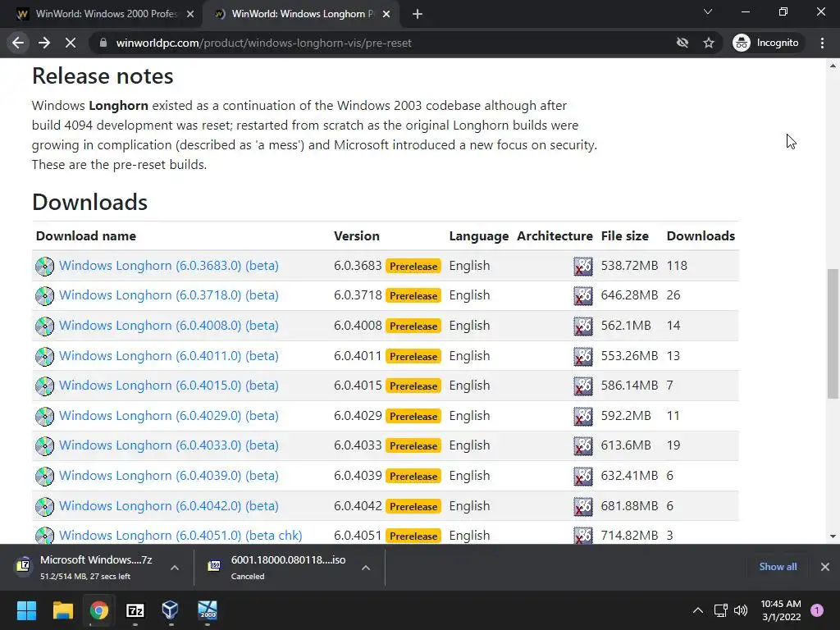
Task: Open Windows Longhorn (6.0.3683.0) beta download
Action: (x=169, y=266)
